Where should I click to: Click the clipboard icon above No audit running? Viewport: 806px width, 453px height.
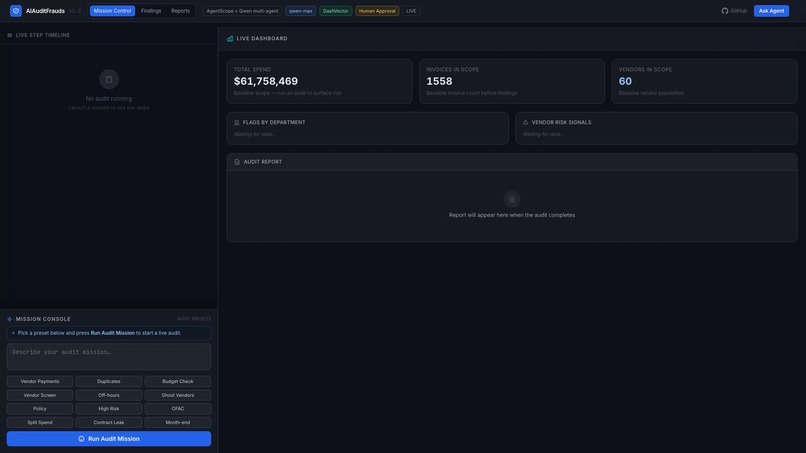[x=109, y=79]
